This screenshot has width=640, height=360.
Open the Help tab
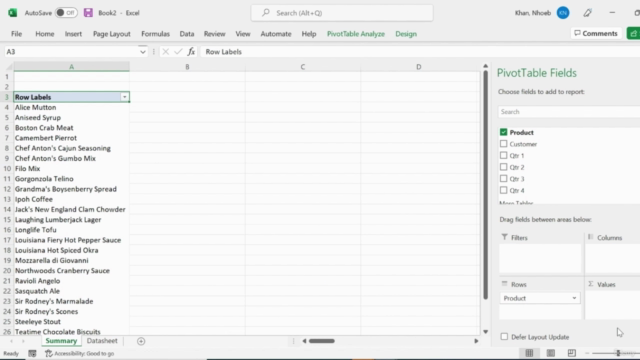309,34
